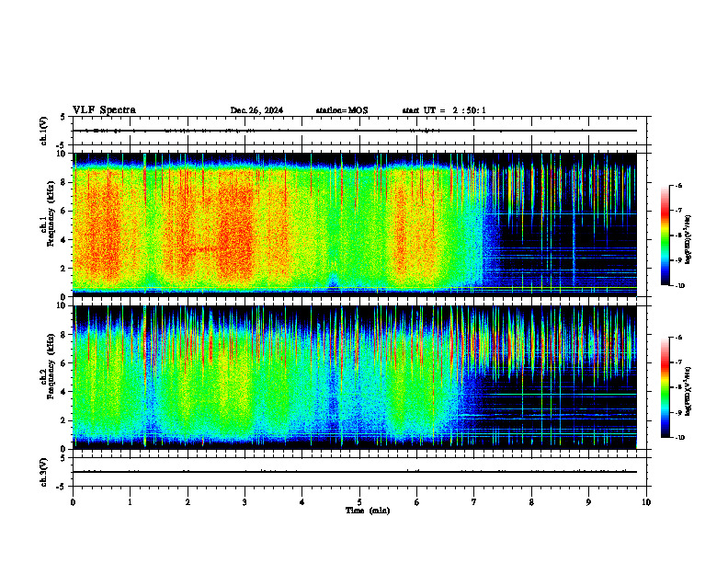Click the "station=MOS" header label
The image size is (728, 563).
342,110
